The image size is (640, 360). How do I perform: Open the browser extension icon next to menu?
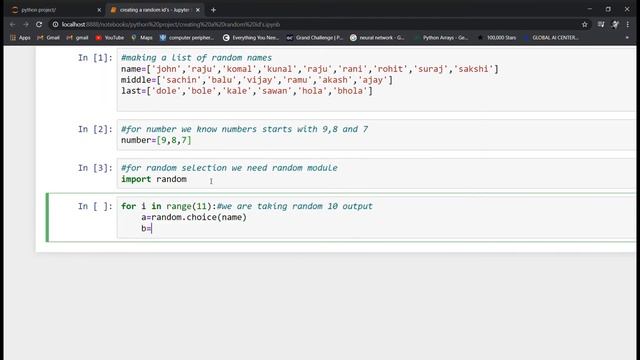[x=615, y=24]
